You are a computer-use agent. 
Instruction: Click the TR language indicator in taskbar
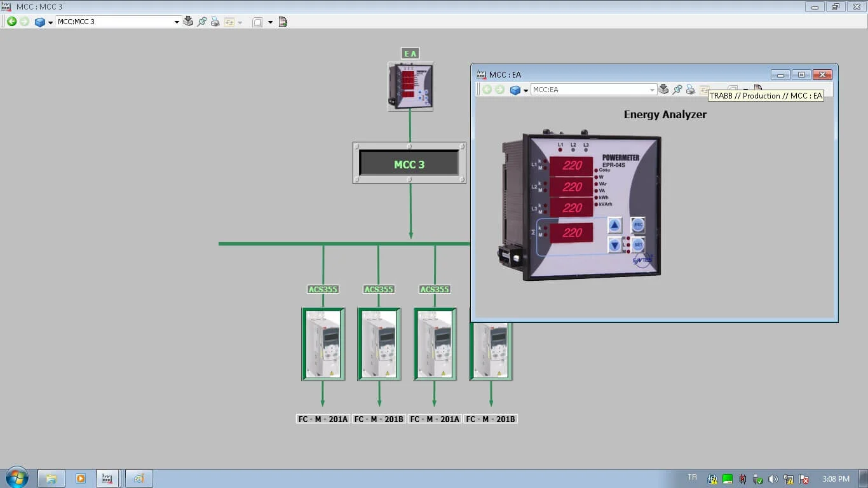click(x=692, y=478)
